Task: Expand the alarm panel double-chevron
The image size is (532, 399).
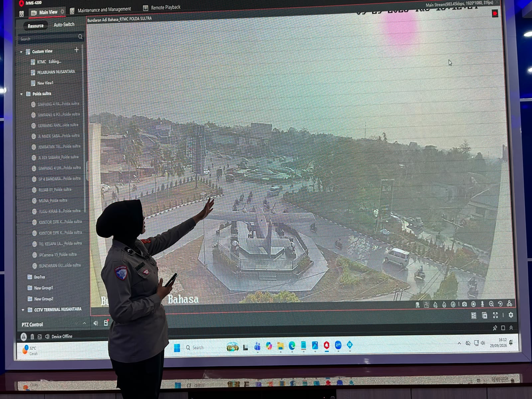Action: pyautogui.click(x=511, y=328)
